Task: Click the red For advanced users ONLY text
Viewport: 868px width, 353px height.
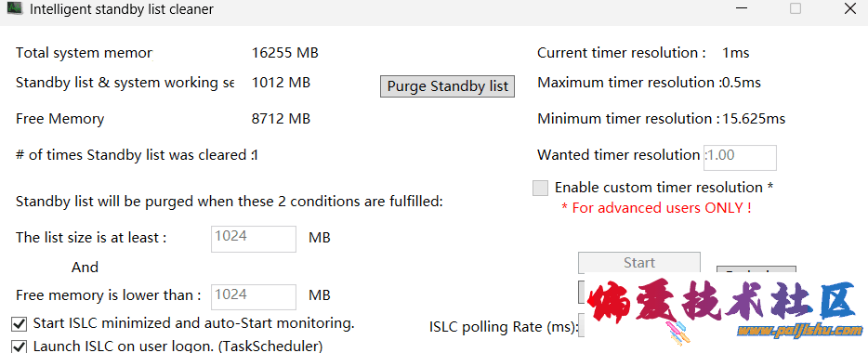Action: click(656, 208)
